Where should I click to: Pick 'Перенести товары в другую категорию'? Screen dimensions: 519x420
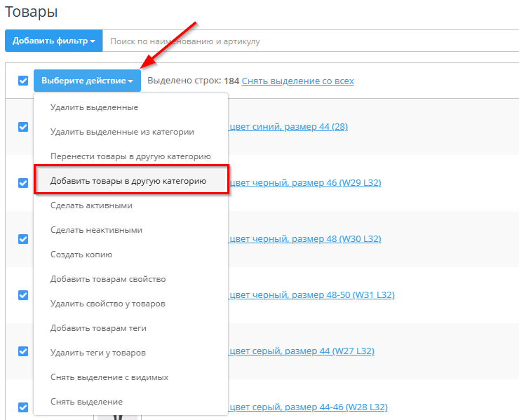pos(130,156)
